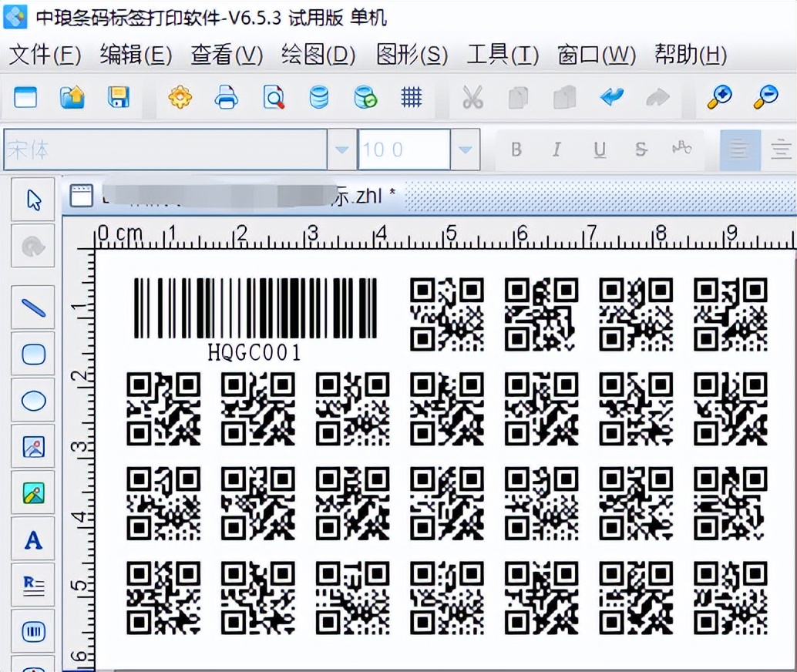Screen dimensions: 797x672
Task: Open the 查看(V) menu
Action: coord(227,54)
